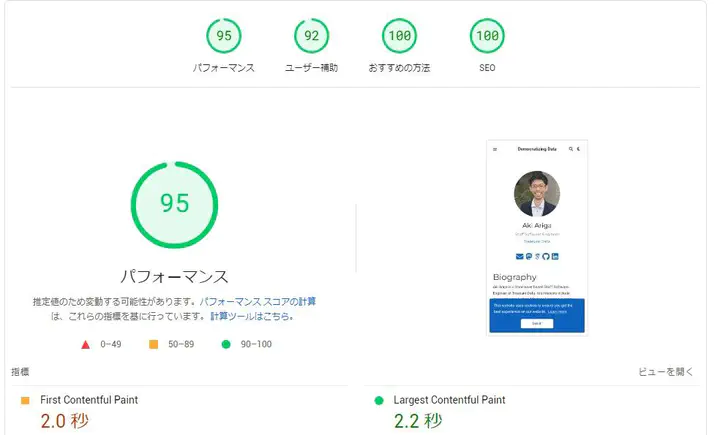Viewport: 720px width, 435px height.
Task: Select the Performance score gauge showing 95
Action: (224, 35)
